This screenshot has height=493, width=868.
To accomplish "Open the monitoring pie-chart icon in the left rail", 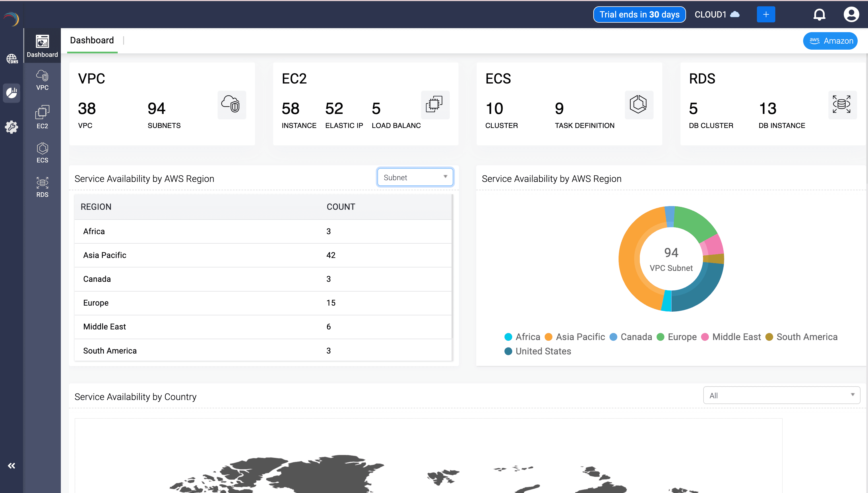I will click(x=11, y=93).
